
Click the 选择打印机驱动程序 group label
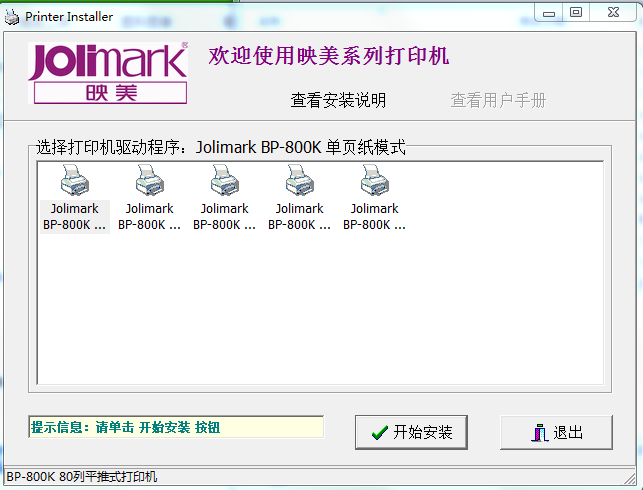(220, 147)
